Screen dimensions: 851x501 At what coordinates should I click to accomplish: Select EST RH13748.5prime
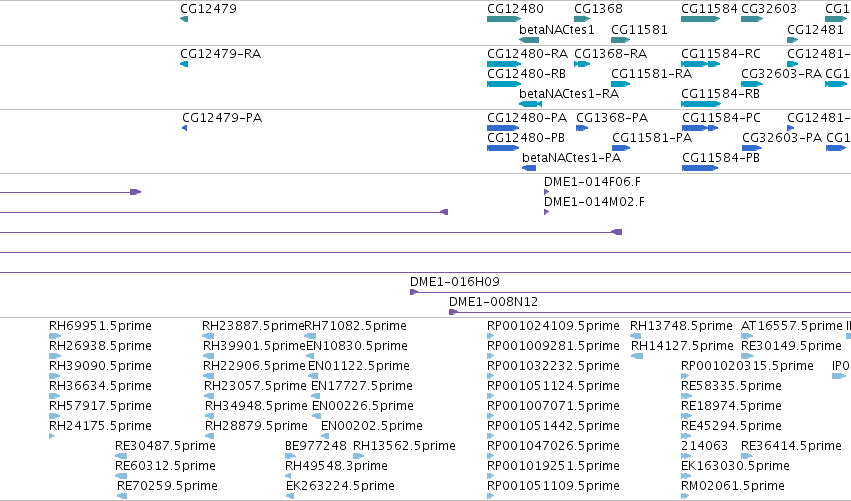635,336
